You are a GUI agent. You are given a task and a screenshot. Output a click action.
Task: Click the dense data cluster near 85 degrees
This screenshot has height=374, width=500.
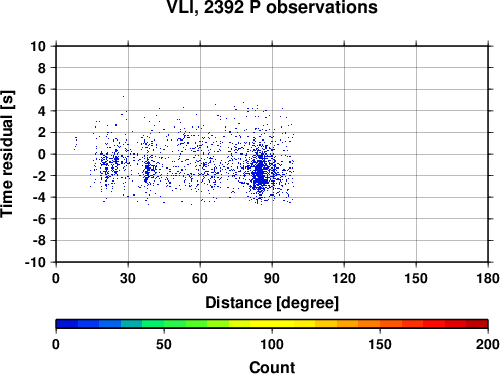tap(260, 173)
